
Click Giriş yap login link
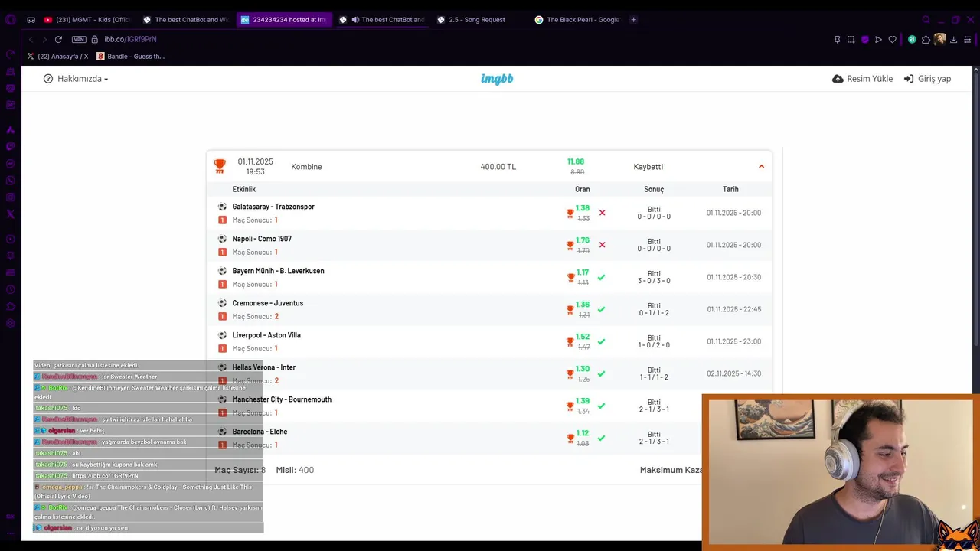(927, 79)
